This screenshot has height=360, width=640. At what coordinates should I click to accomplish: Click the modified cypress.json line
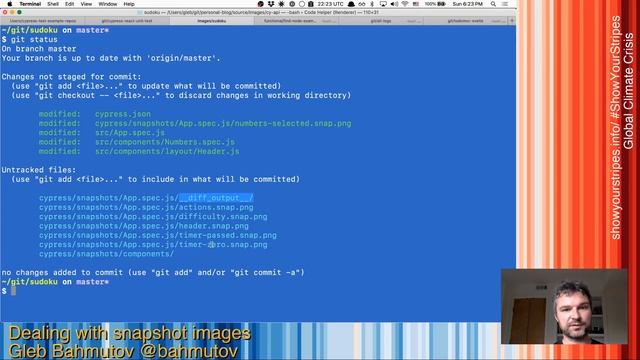95,114
